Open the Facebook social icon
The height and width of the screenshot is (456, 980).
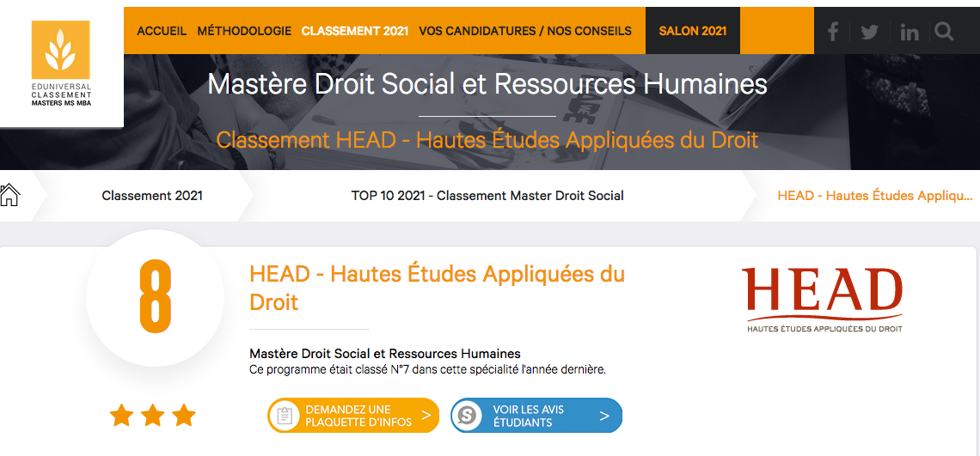click(x=832, y=31)
